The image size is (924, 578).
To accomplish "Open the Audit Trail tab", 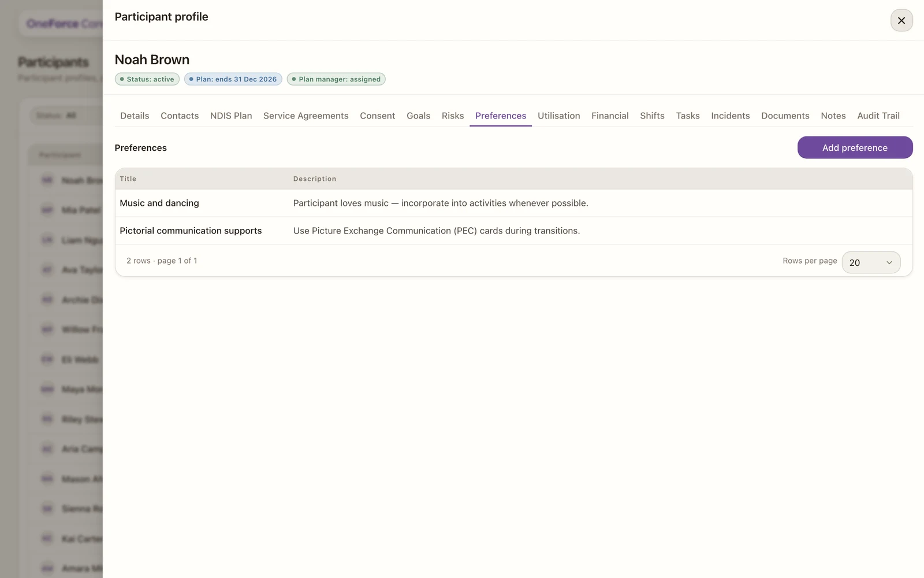I will point(878,116).
